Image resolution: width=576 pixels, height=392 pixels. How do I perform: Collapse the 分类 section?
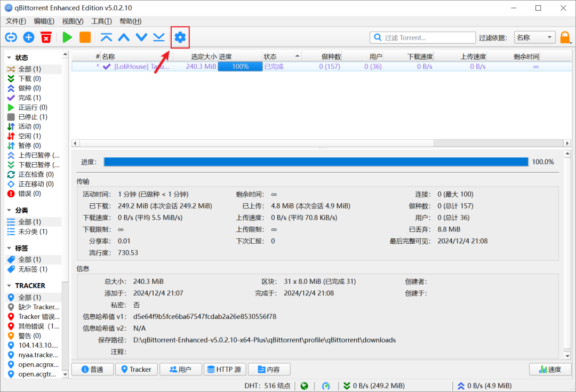pos(9,210)
